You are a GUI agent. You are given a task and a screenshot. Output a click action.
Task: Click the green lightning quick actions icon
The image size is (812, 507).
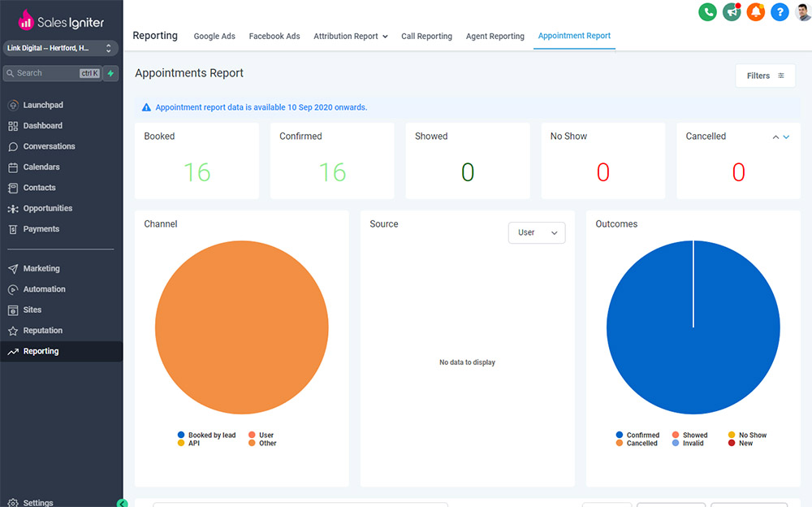[110, 73]
